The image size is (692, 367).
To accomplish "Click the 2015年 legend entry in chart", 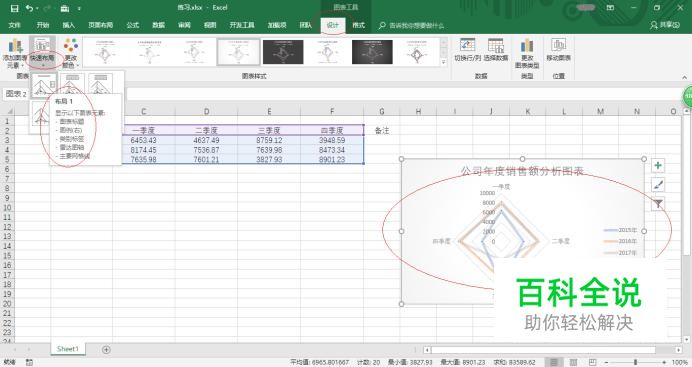I will (621, 230).
